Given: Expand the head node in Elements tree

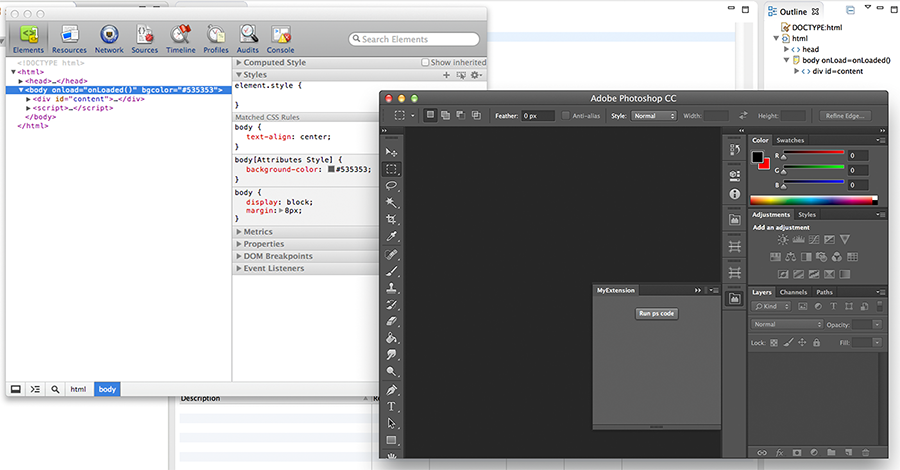Looking at the screenshot, I should [21, 81].
